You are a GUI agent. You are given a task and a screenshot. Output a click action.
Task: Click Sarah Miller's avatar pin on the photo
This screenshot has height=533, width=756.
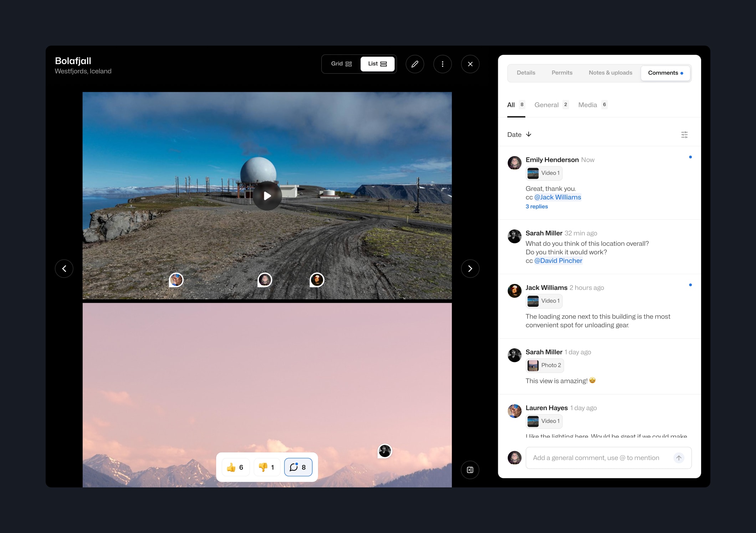385,451
